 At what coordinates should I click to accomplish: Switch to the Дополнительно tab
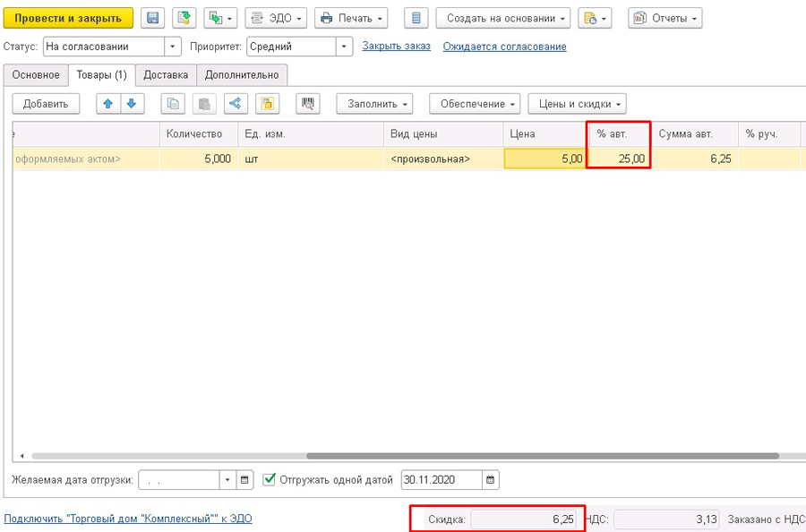[x=242, y=75]
